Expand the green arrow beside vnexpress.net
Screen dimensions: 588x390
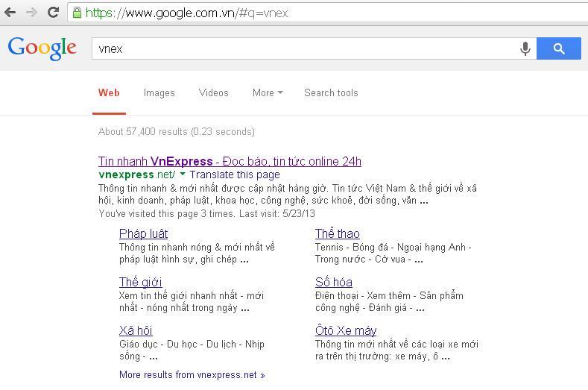(x=183, y=174)
